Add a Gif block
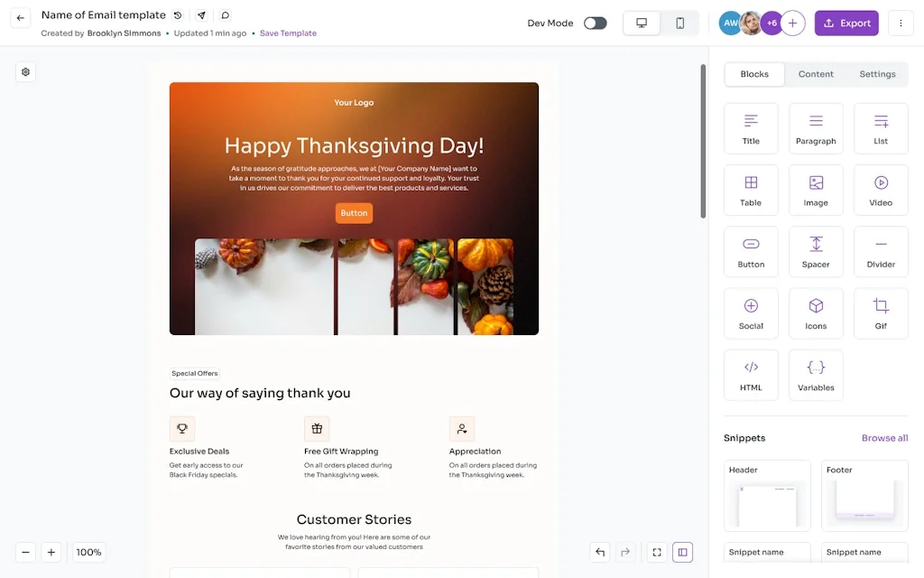Viewport: 924px width, 578px height. point(881,313)
